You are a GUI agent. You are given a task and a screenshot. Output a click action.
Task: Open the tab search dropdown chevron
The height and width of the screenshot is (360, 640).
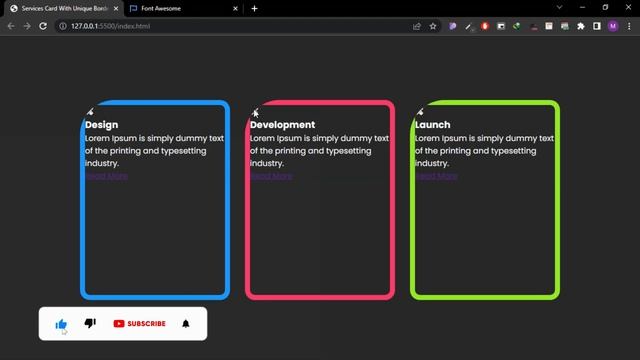pyautogui.click(x=559, y=7)
